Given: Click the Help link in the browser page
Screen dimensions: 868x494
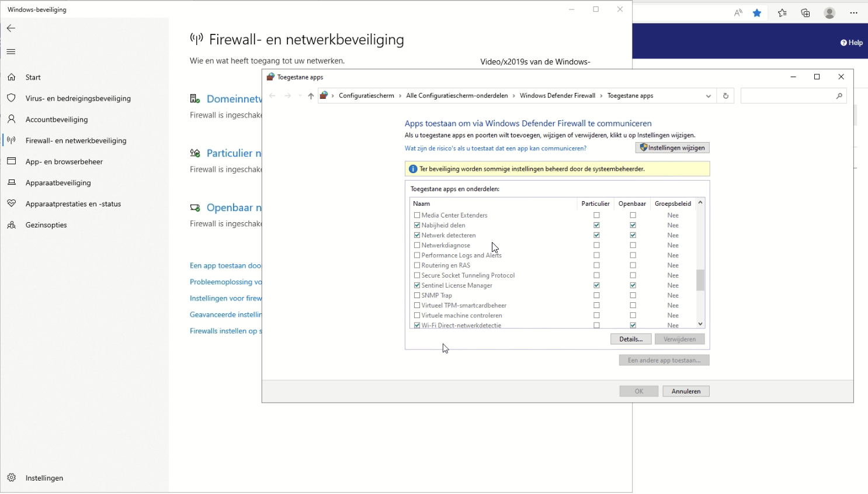Looking at the screenshot, I should [x=852, y=43].
